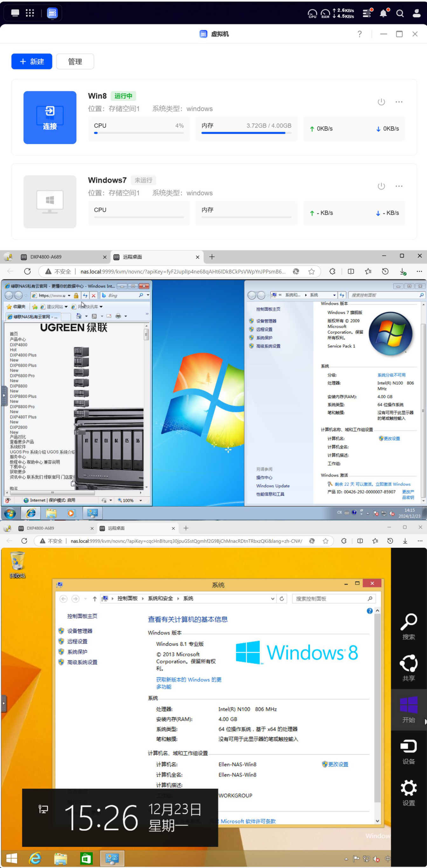Open the app grid launcher in NAS bar
This screenshot has width=427, height=868.
(30, 13)
